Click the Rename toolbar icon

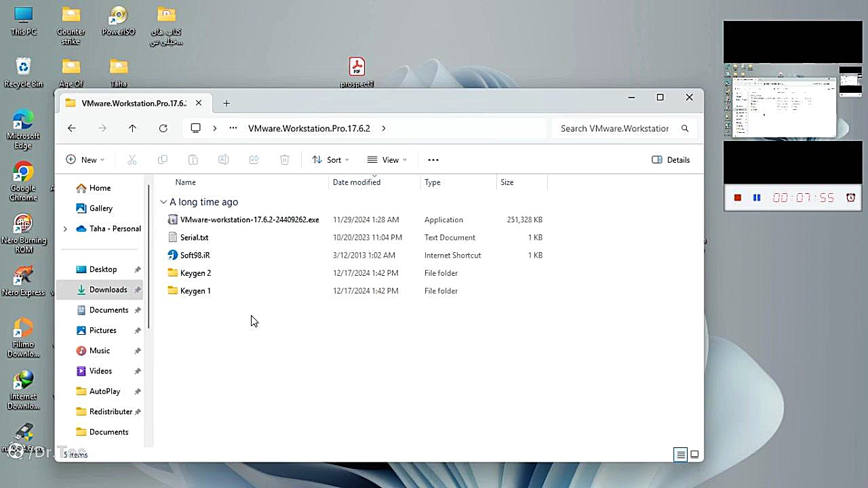click(x=223, y=160)
